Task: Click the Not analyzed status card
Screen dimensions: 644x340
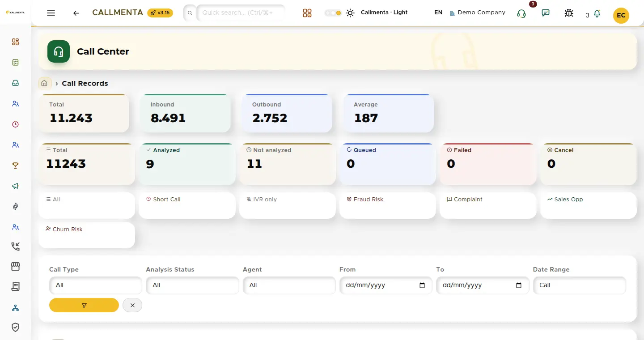Action: pos(288,164)
